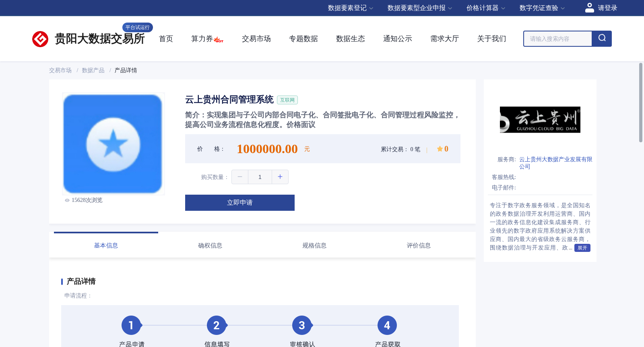Click the blue star product thumbnail

tap(114, 144)
